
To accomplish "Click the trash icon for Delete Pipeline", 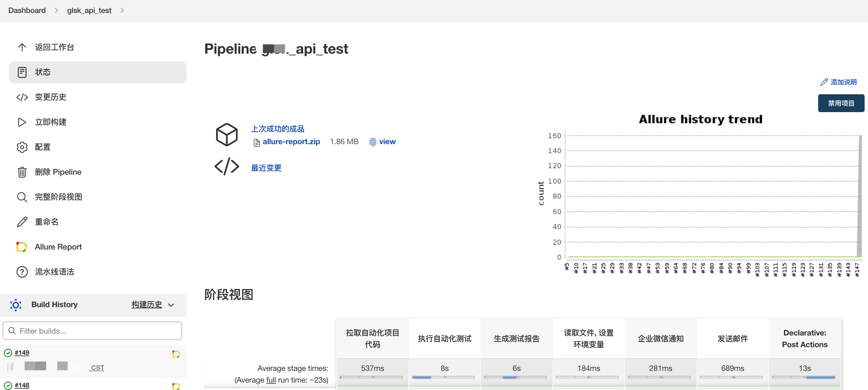I will point(22,172).
